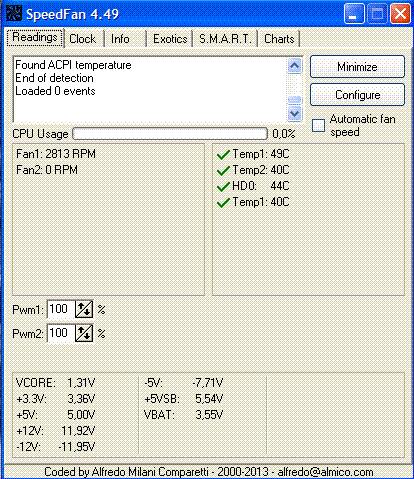Click the green checkmark beside Temp1: 40C

coord(223,202)
